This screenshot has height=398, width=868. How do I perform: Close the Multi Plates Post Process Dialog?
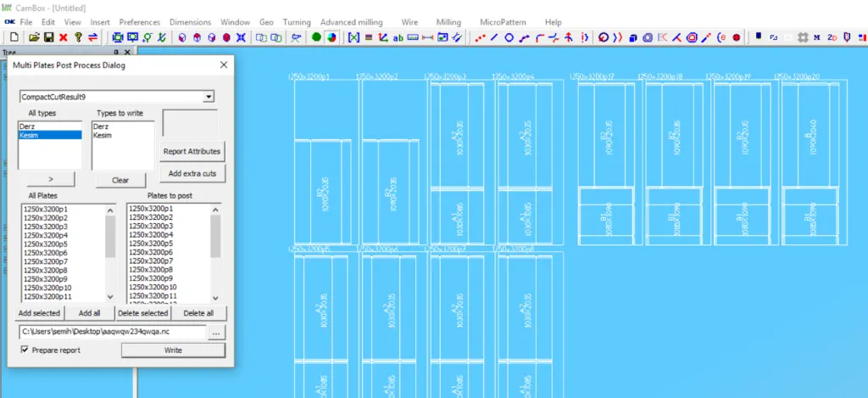pyautogui.click(x=224, y=65)
